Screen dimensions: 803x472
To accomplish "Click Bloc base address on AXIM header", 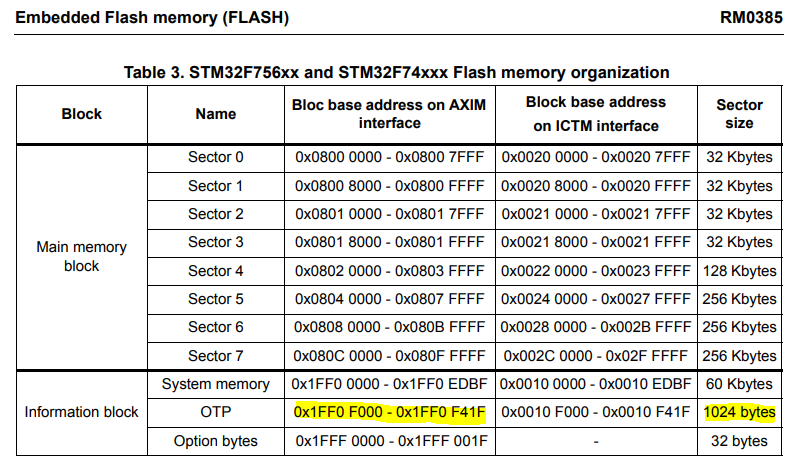I will tap(389, 114).
